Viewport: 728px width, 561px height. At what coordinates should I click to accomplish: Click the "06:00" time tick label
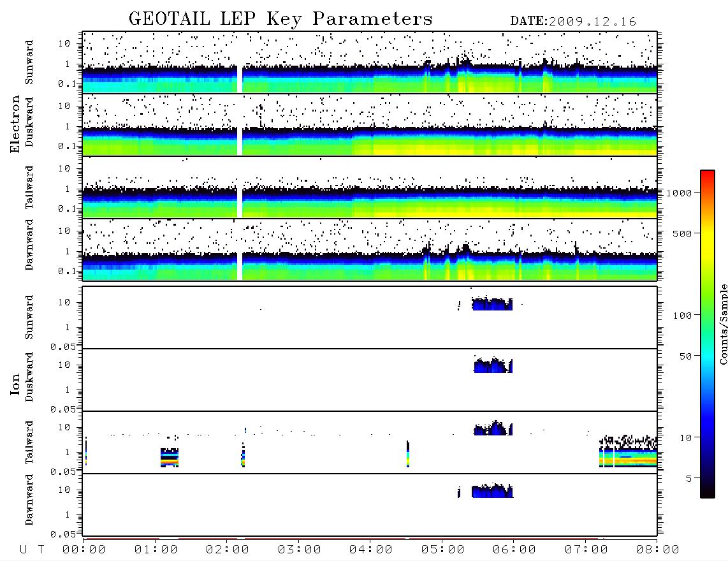(514, 550)
